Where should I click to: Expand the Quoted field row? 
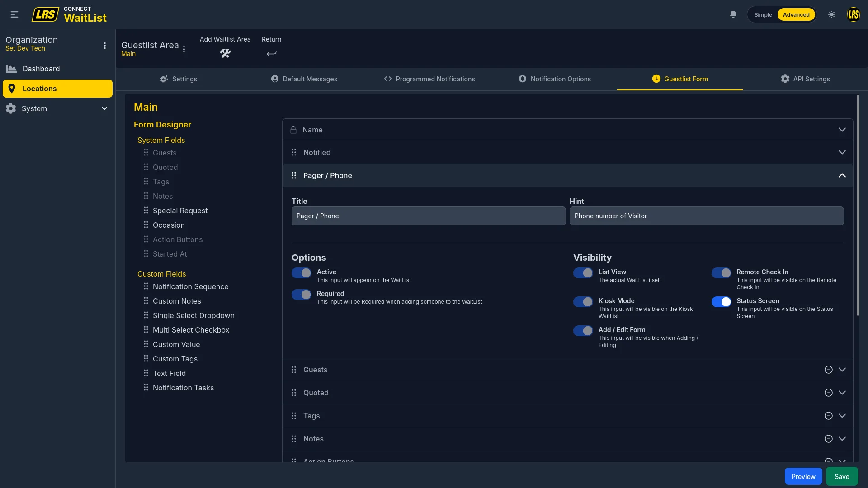tap(842, 393)
